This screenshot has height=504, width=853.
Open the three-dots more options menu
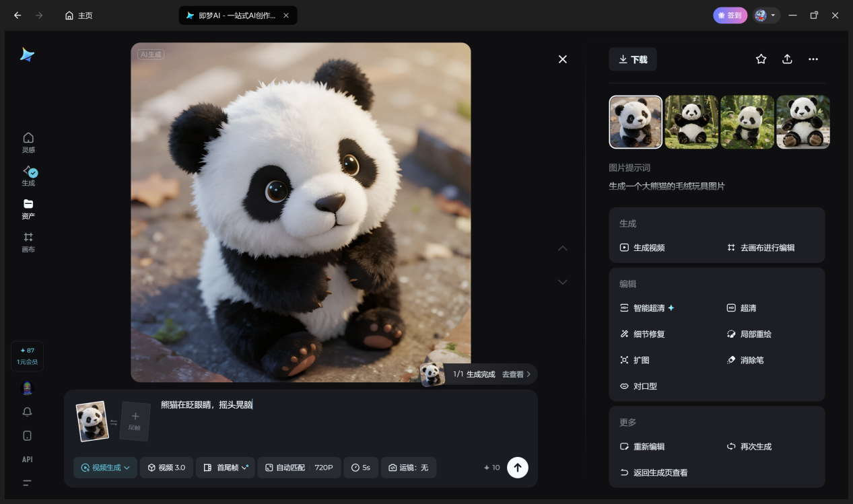pos(813,59)
